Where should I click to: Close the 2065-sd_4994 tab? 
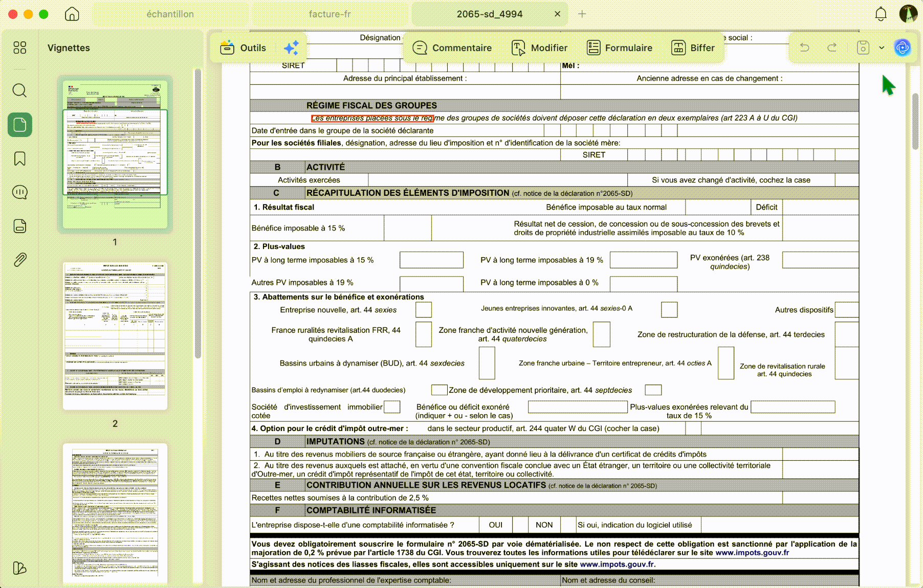click(x=558, y=14)
